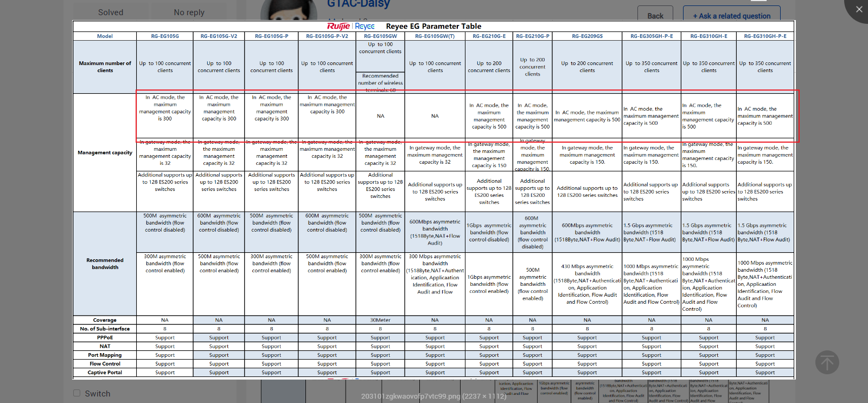Click RG-EG210G-P '500M asymmetric bandwidth' cell
The height and width of the screenshot is (403, 868).
(533, 284)
